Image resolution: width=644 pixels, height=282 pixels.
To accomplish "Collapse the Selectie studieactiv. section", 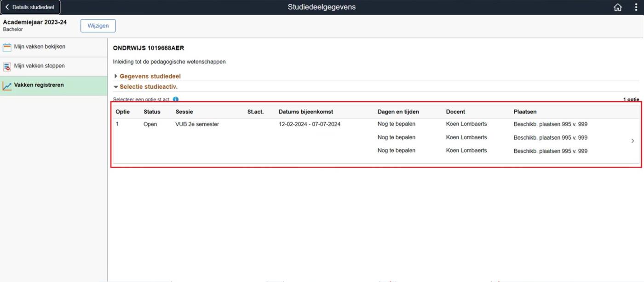I will pos(148,87).
